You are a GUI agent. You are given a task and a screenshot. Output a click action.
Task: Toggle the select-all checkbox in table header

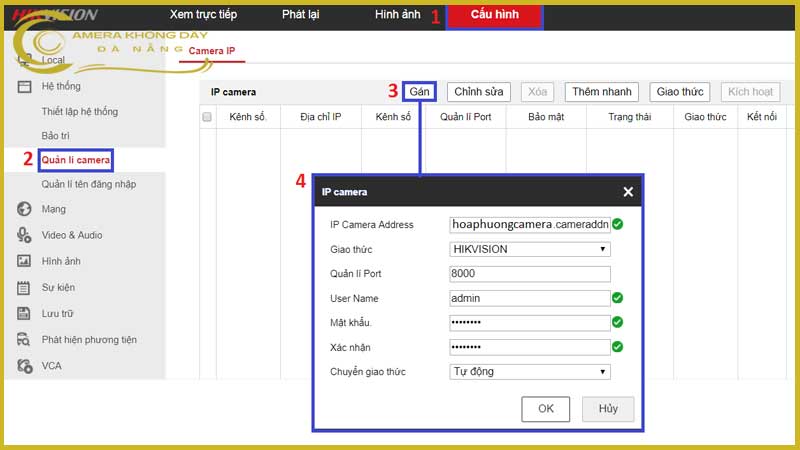click(207, 117)
